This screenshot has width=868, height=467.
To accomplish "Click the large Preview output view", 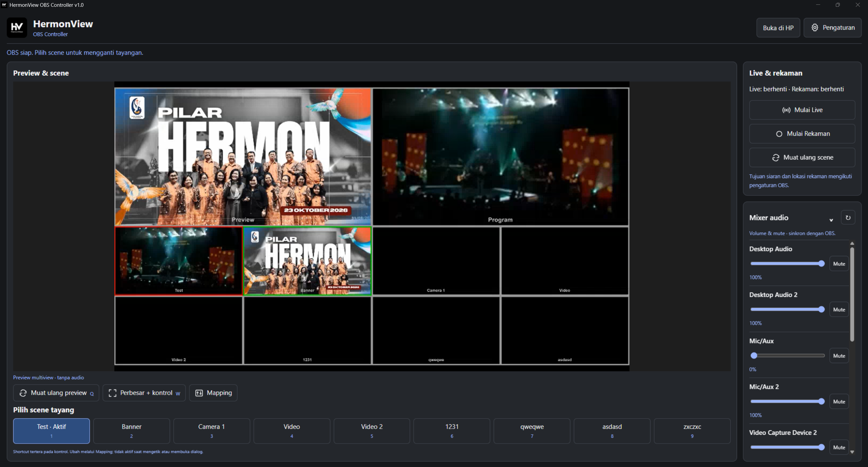I will click(243, 157).
